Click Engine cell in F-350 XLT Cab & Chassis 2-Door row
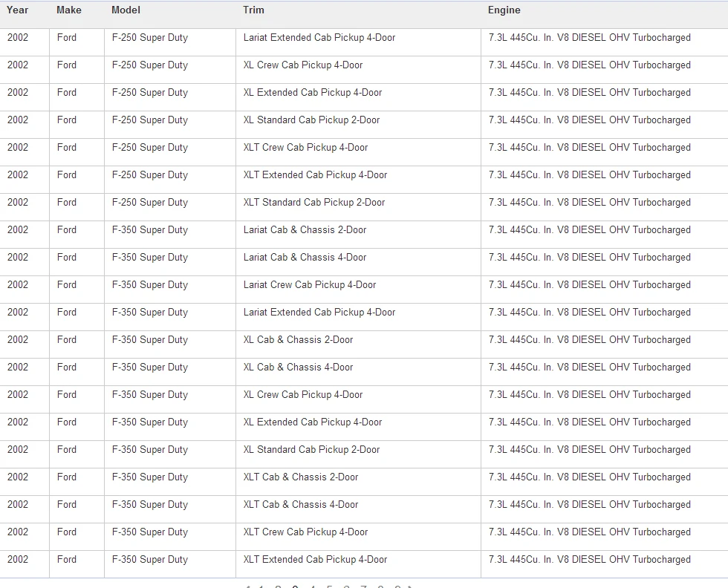The image size is (728, 588). (590, 477)
